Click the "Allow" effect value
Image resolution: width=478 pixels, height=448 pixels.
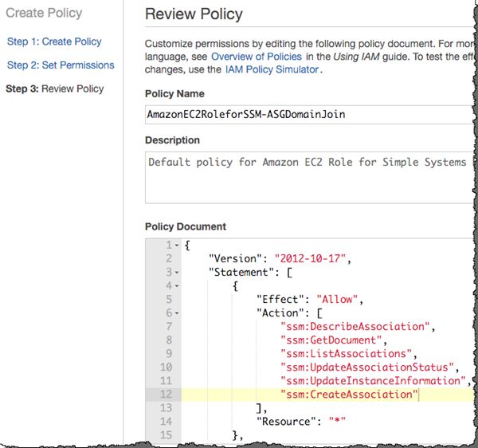coord(336,299)
